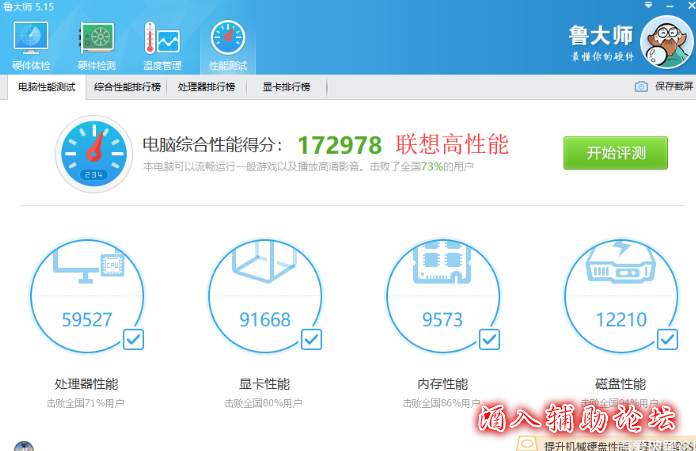Viewport: 696px width, 451px height.
Task: Open the title bar dropdown menu arrow
Action: tap(649, 5)
